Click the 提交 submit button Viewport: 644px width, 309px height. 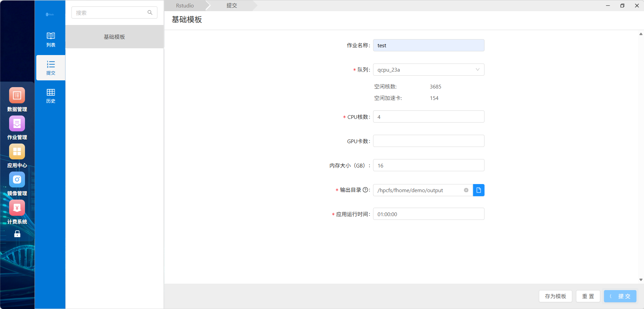click(x=620, y=296)
